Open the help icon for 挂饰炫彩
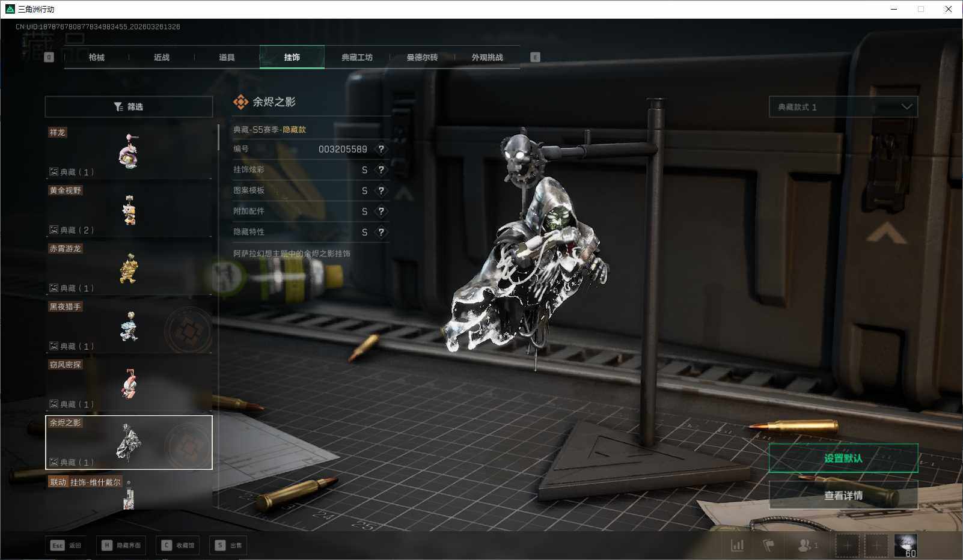The height and width of the screenshot is (560, 963). click(381, 170)
